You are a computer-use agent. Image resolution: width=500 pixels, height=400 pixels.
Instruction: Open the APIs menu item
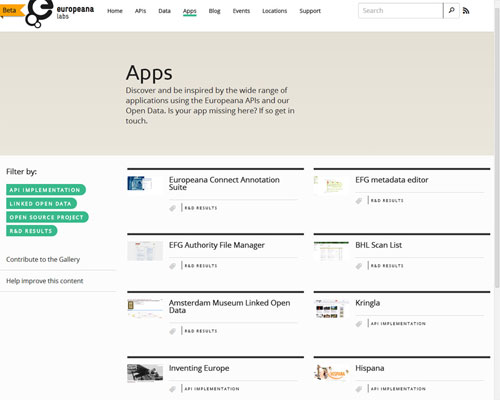click(140, 11)
